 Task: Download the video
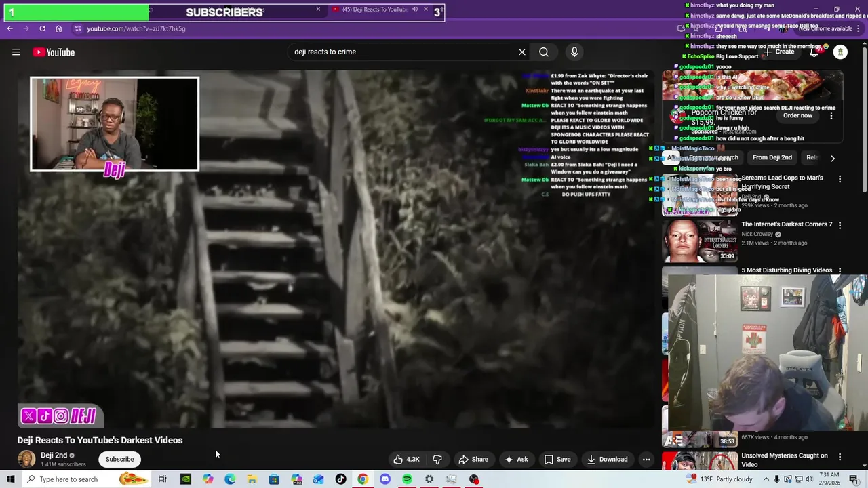607,459
